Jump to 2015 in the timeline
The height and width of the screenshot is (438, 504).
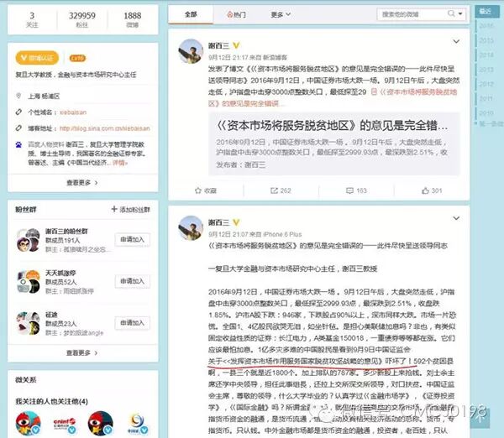coord(486,40)
